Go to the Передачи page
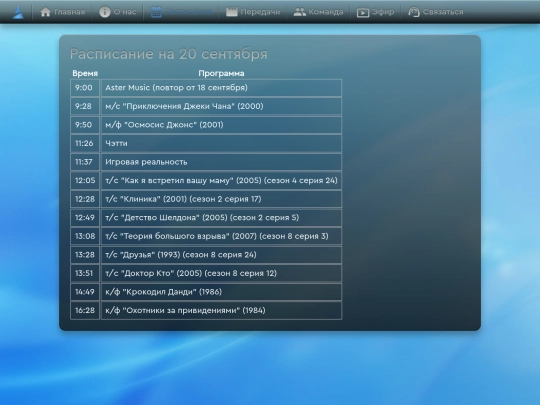This screenshot has height=405, width=540. pyautogui.click(x=253, y=12)
